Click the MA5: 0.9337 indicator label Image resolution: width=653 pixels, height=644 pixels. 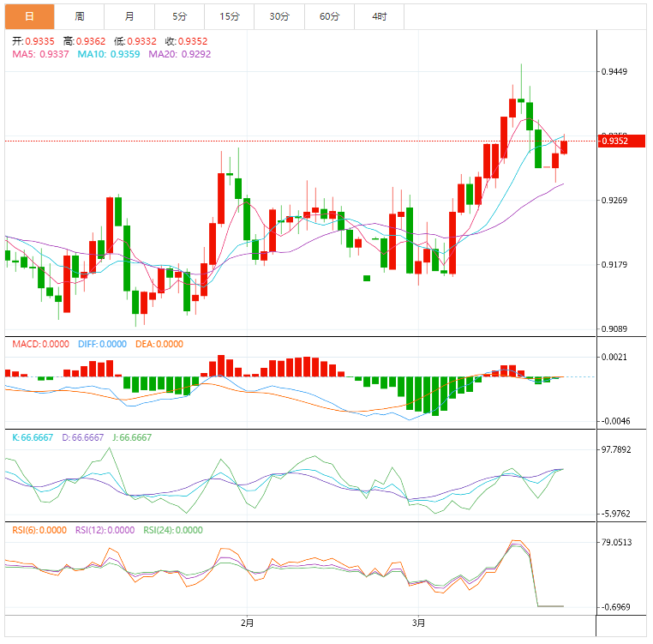tap(40, 54)
